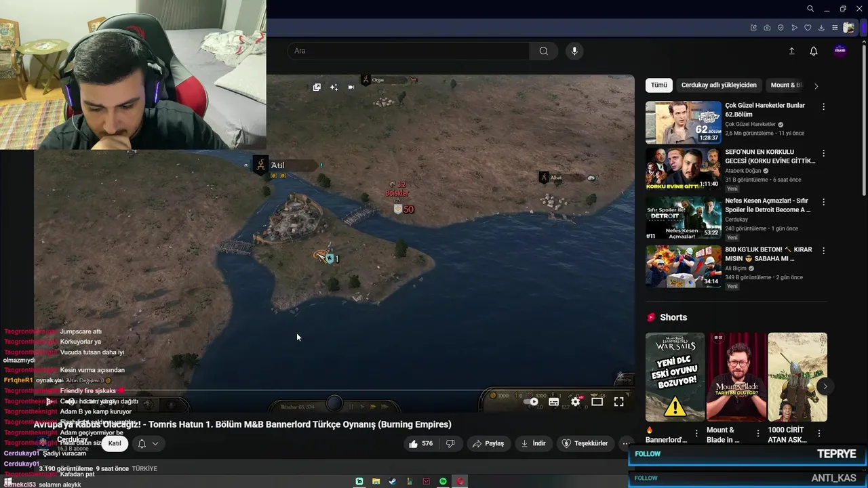Open options menu for 800 KG'LUK BETON video
This screenshot has height=488, width=868.
[823, 251]
